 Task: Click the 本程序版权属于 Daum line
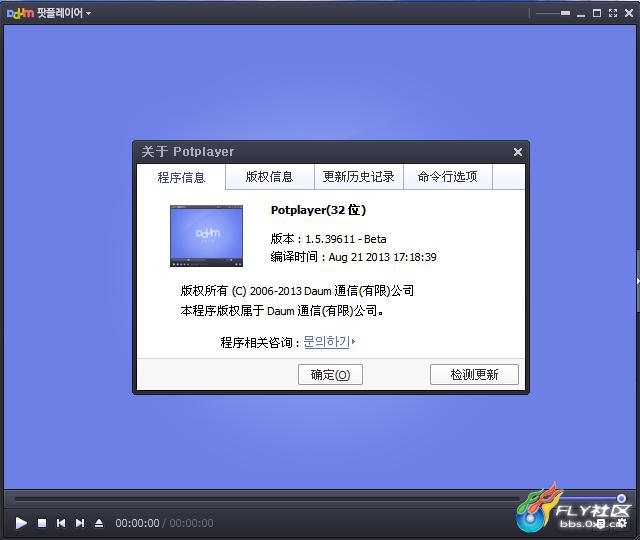click(x=282, y=311)
